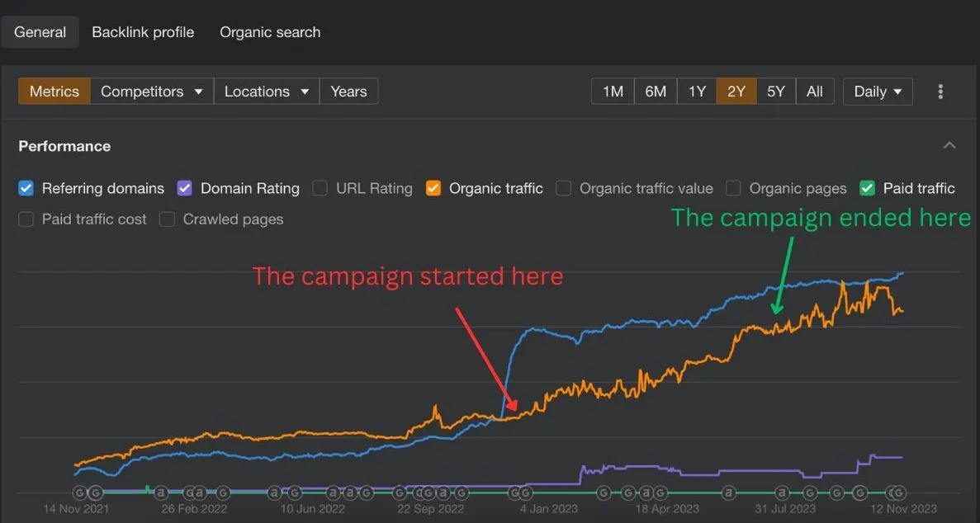Screen dimensions: 980x523
Task: Tick the Crawled pages checkbox
Action: coord(167,219)
